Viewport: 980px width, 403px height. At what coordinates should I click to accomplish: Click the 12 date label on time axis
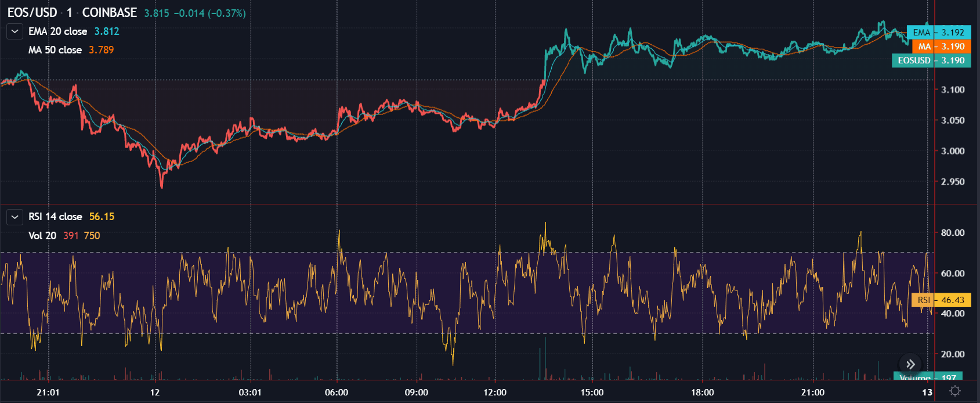[155, 393]
